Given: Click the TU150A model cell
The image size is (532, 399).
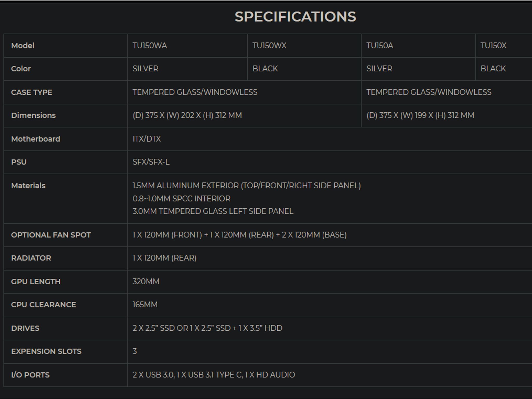Looking at the screenshot, I should click(380, 46).
